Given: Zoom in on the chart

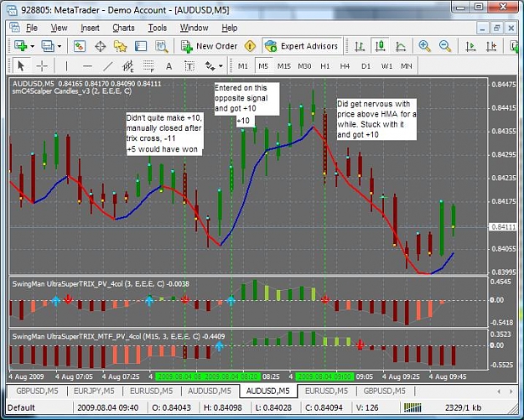Looking at the screenshot, I should tap(424, 46).
